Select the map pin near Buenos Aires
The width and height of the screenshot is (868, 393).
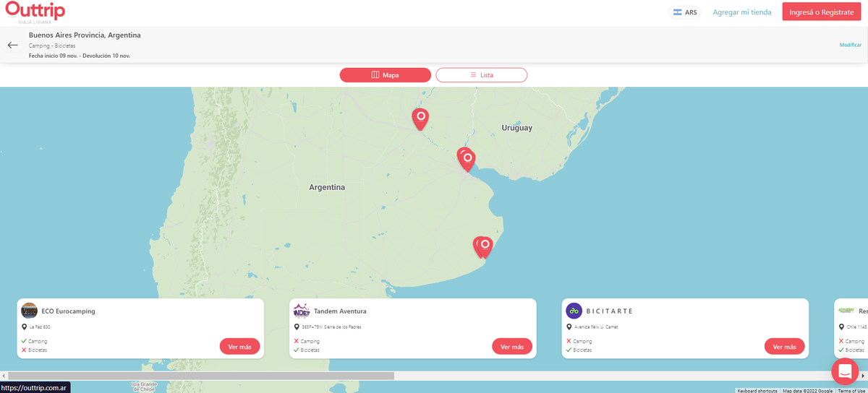click(x=467, y=158)
